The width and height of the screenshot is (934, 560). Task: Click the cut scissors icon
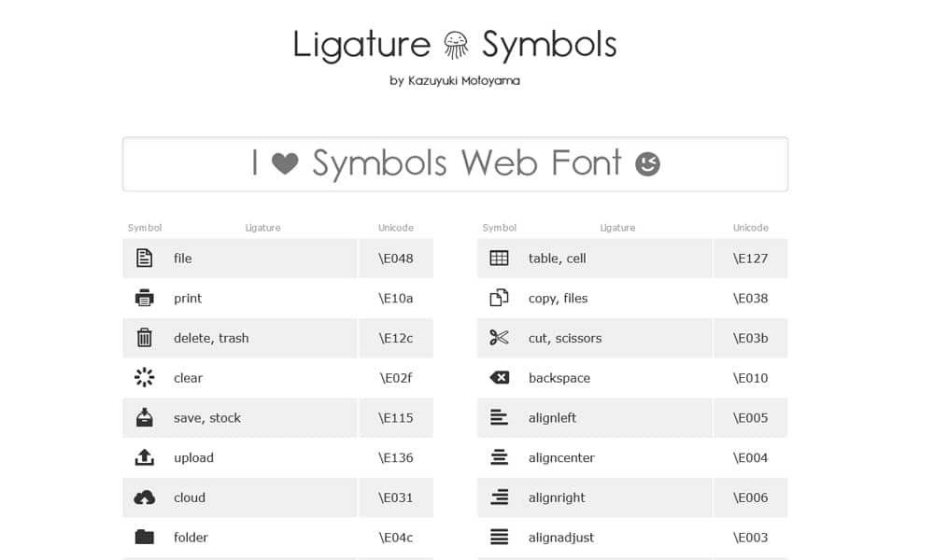pos(499,338)
